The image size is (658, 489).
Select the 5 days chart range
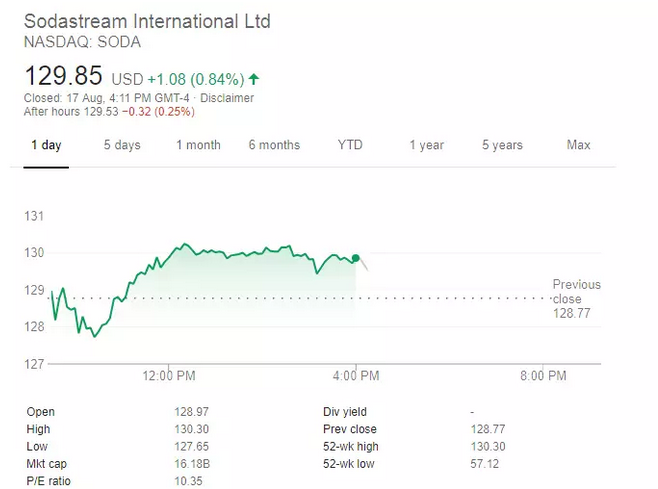[x=122, y=145]
